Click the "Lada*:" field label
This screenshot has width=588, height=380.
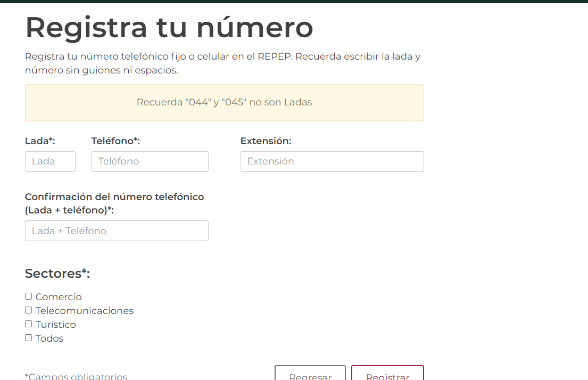coord(40,141)
